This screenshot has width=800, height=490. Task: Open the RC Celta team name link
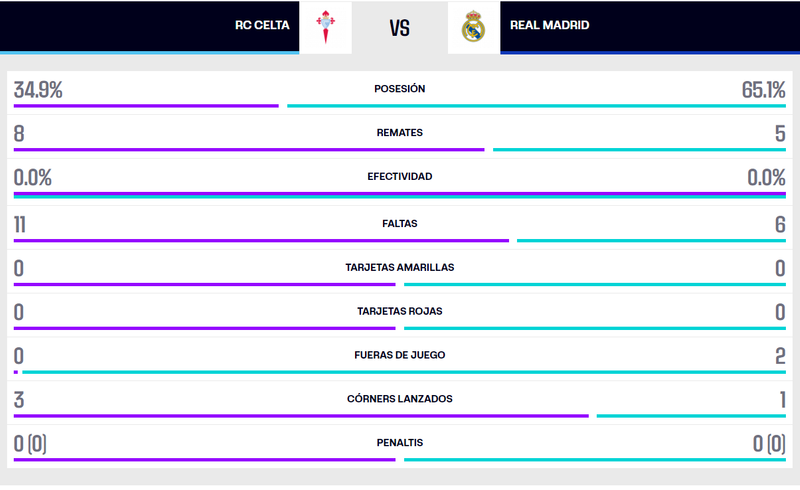pos(262,25)
